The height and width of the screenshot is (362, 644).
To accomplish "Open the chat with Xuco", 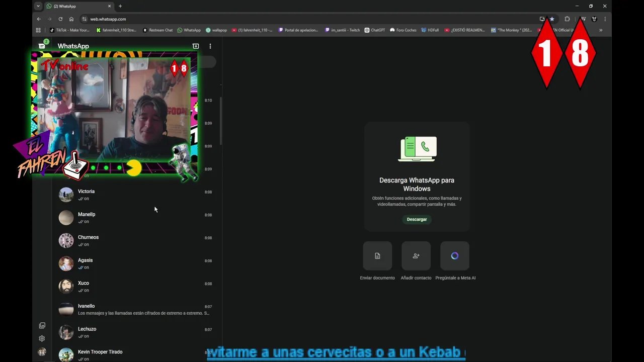I will [136, 287].
